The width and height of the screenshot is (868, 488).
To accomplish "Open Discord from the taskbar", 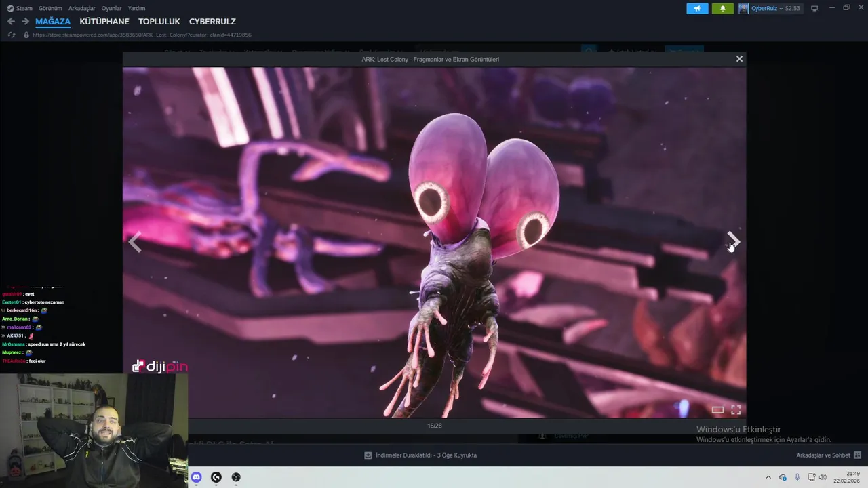I will (x=197, y=477).
